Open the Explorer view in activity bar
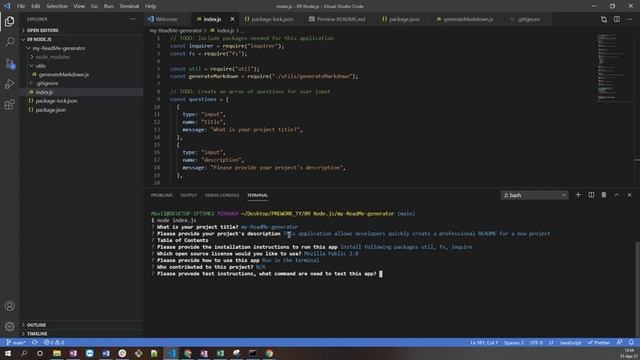This screenshot has width=640, height=360. [x=10, y=21]
